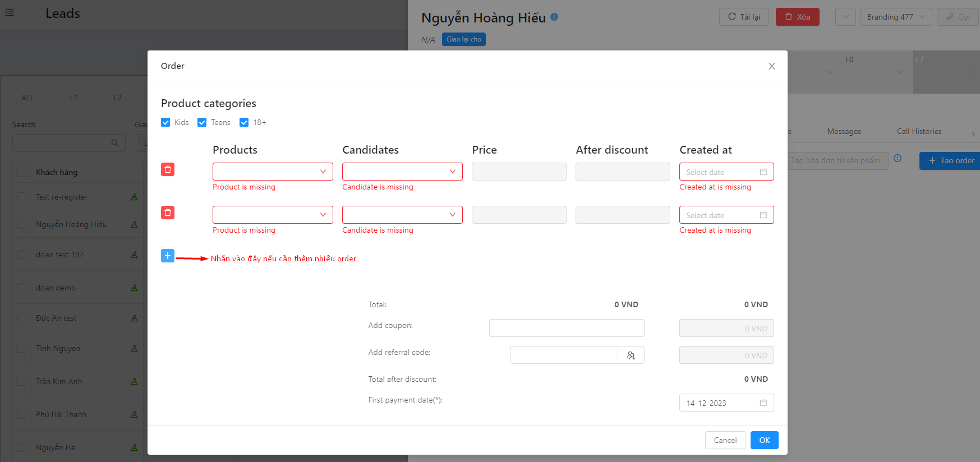Open the first row Products dropdown
The height and width of the screenshot is (462, 980).
[273, 172]
